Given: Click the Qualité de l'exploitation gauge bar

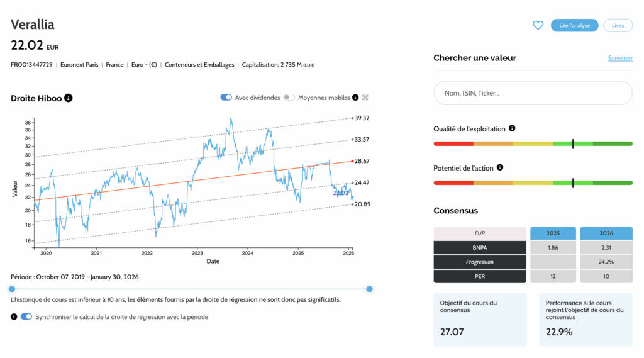Looking at the screenshot, I should [533, 144].
